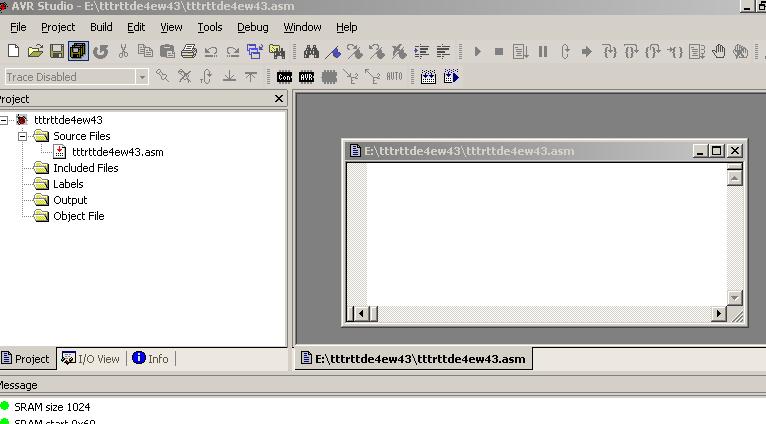Cut selection using the scissors icon
This screenshot has width=766, height=424.
pos(123,51)
